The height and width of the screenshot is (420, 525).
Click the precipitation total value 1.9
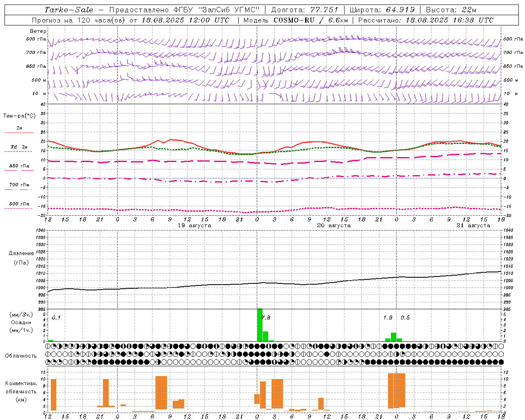tap(388, 317)
